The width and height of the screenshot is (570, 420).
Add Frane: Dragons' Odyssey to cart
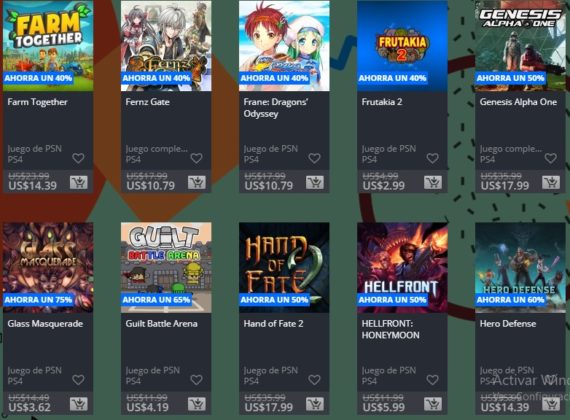[315, 182]
